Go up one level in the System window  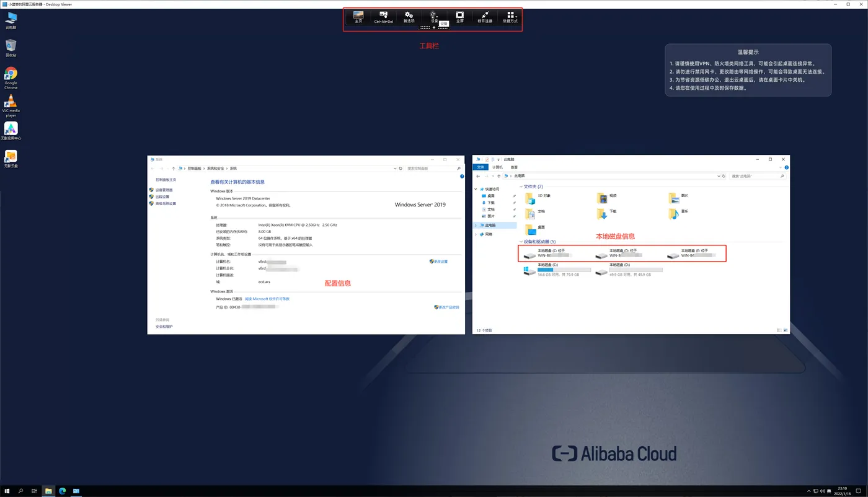click(173, 169)
